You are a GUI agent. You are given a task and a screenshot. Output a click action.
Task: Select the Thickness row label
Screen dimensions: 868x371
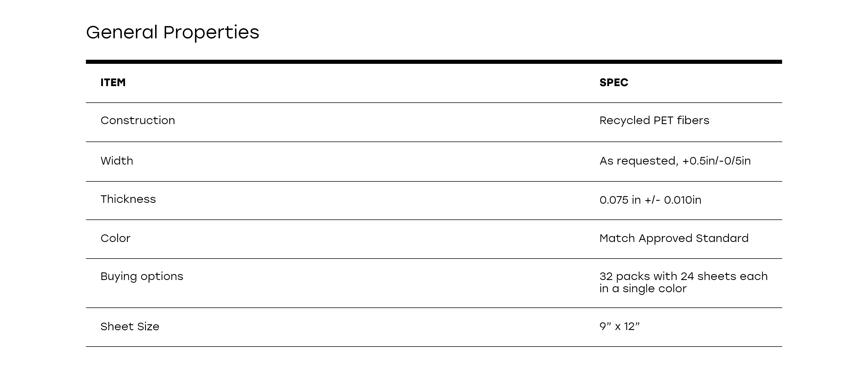tap(128, 199)
